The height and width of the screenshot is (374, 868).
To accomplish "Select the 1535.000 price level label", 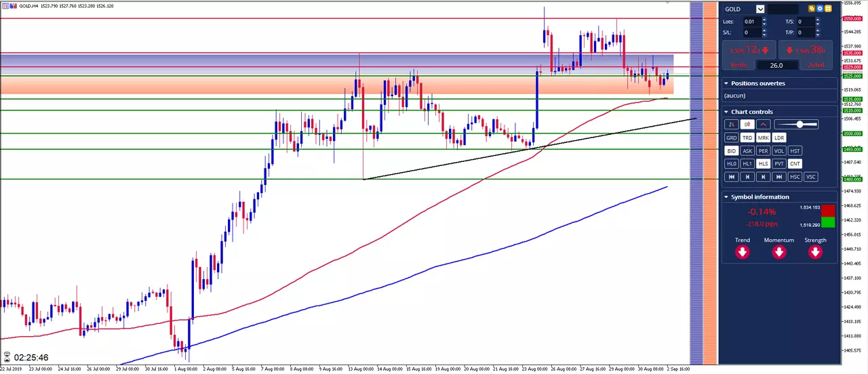I will click(x=852, y=53).
